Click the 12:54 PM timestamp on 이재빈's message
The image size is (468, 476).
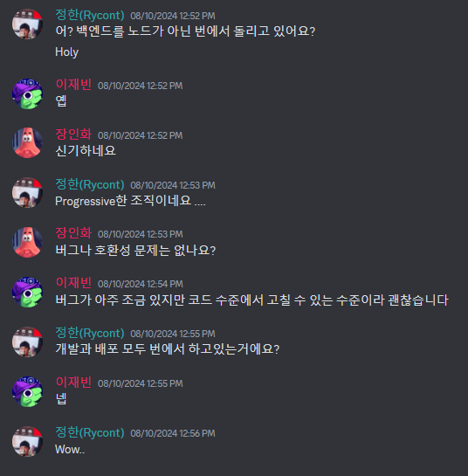(x=141, y=284)
